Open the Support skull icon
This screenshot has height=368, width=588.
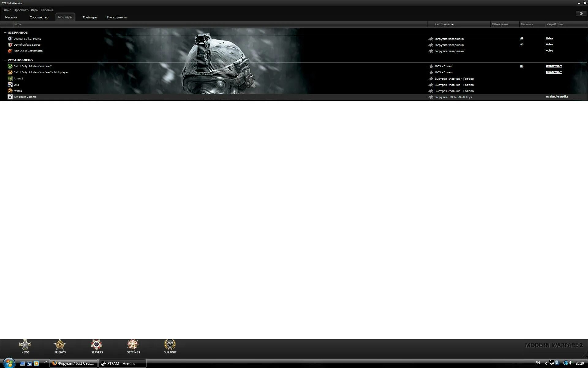(170, 345)
